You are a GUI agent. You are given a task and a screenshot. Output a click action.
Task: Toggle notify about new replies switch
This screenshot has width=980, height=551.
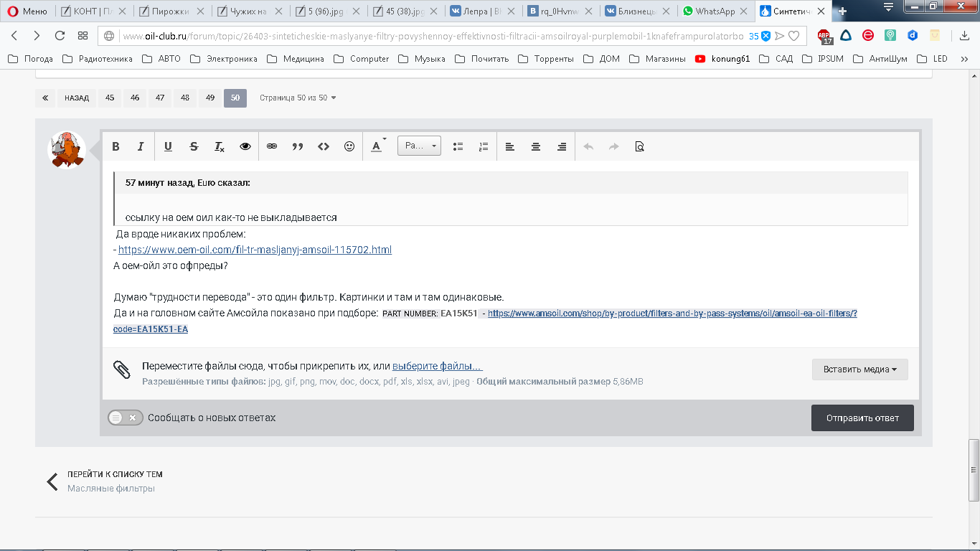pyautogui.click(x=126, y=418)
